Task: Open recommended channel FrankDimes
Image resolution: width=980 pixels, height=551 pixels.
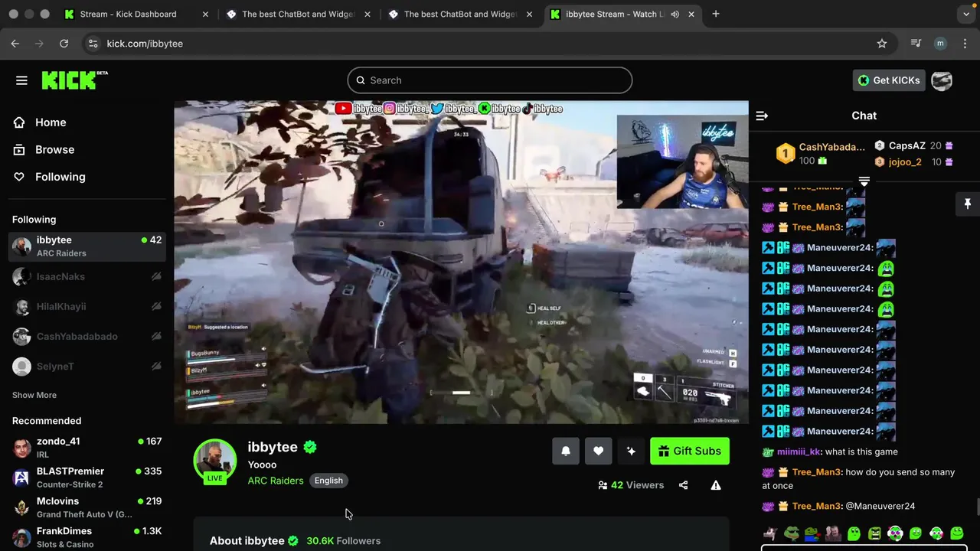Action: click(87, 537)
